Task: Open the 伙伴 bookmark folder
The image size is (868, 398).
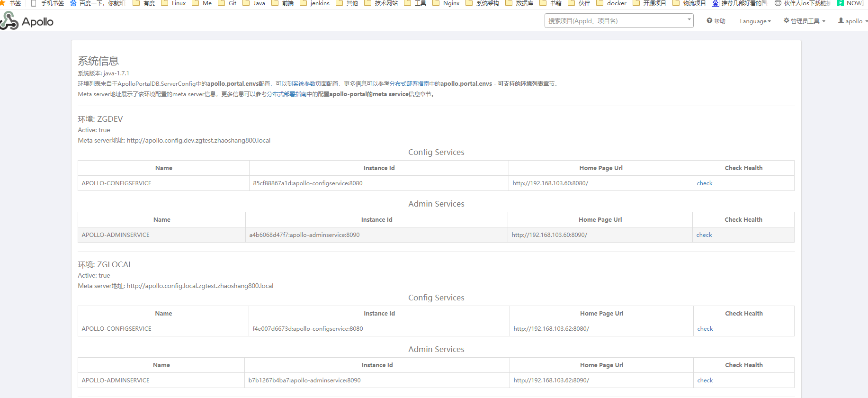Action: 579,3
